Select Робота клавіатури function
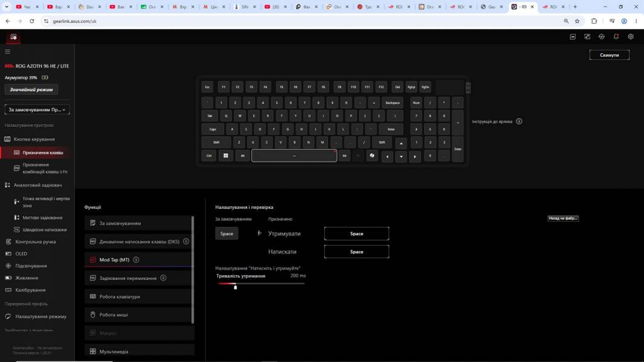 click(139, 296)
